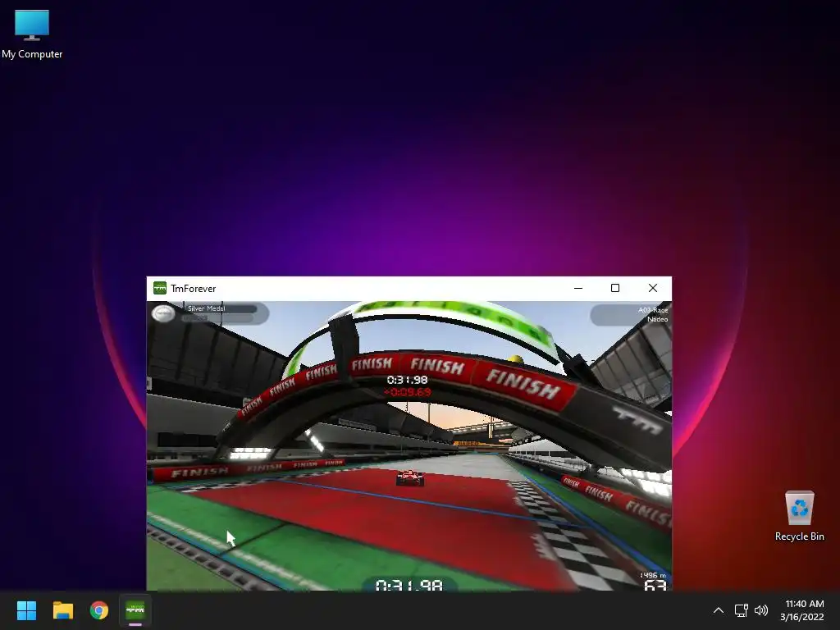Viewport: 840px width, 630px height.
Task: Click the bottom race timer display
Action: 409,584
